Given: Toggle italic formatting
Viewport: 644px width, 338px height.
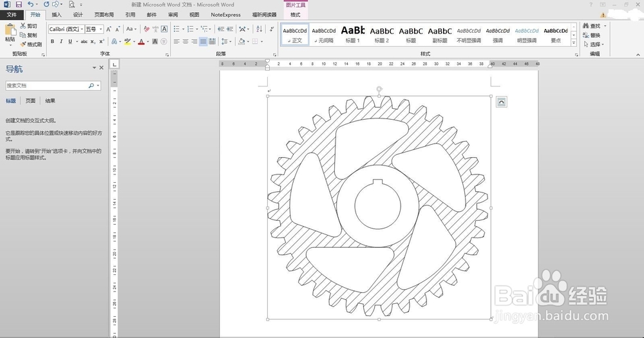Looking at the screenshot, I should (61, 41).
